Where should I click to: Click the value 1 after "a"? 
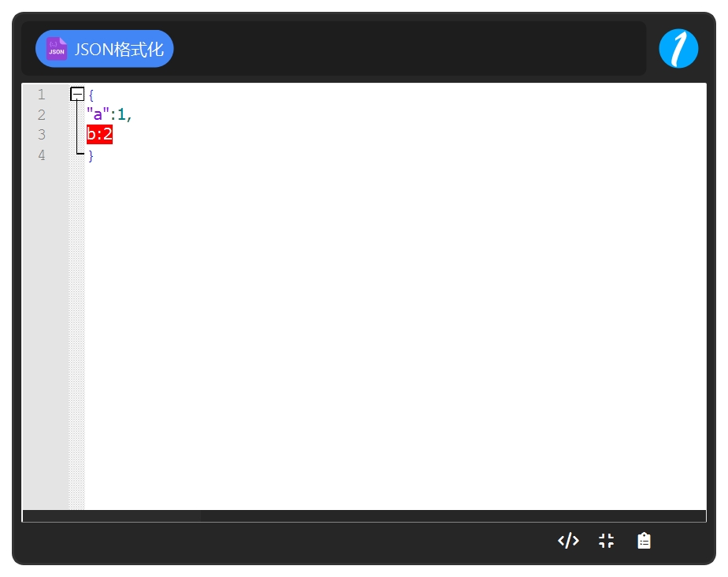(121, 114)
